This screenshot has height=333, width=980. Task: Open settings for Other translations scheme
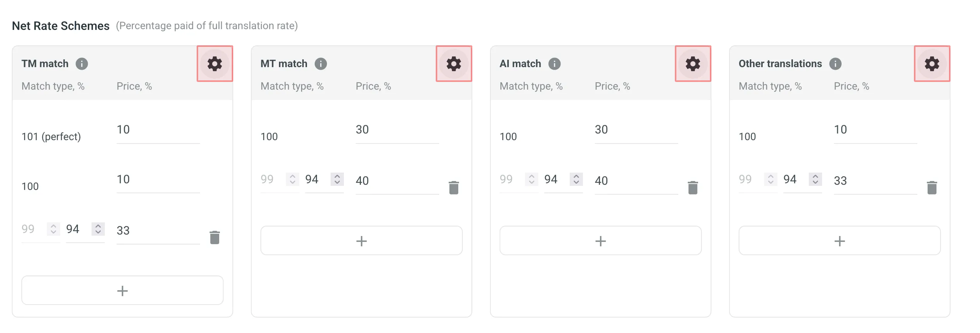pyautogui.click(x=932, y=63)
